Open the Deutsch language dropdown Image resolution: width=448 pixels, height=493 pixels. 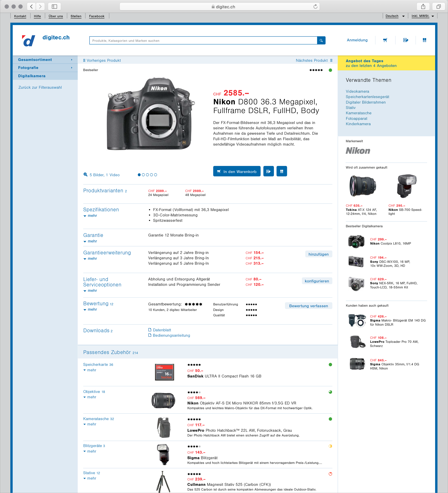click(395, 16)
